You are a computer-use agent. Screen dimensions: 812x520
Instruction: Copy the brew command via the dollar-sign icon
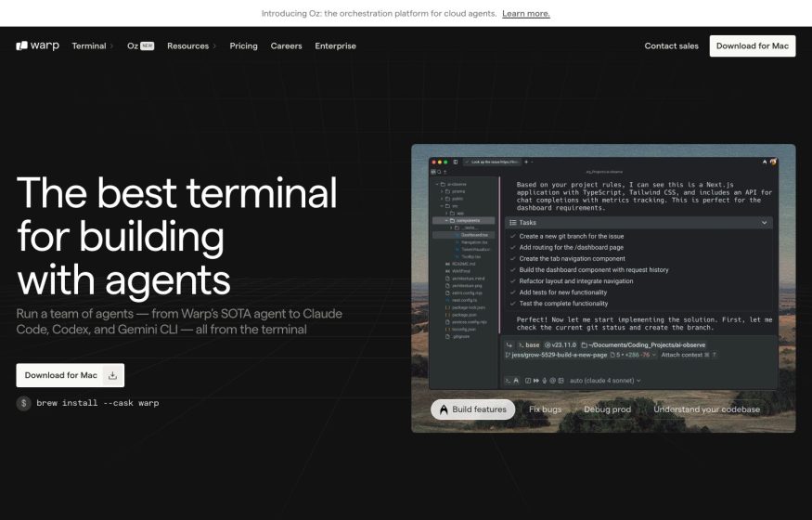(x=23, y=403)
